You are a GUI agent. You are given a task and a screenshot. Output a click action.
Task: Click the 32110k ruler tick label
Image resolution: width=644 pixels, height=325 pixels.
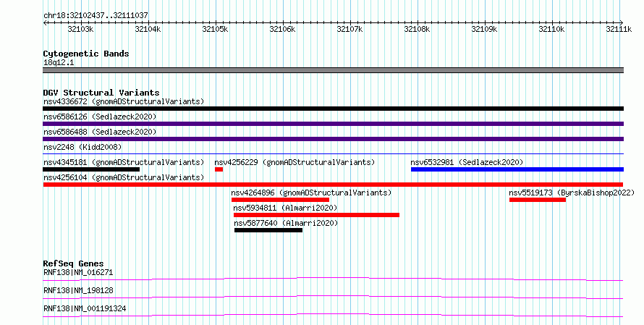[x=551, y=29]
